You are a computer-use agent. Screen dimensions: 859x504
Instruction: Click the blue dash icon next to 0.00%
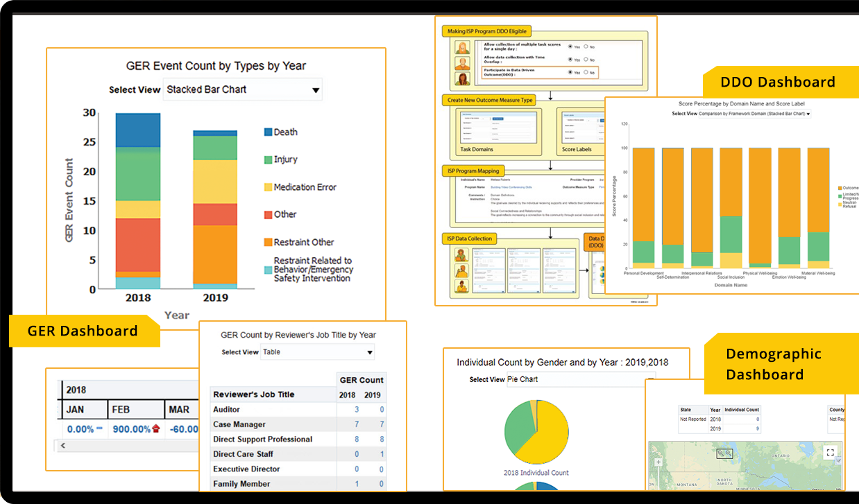pos(99,428)
